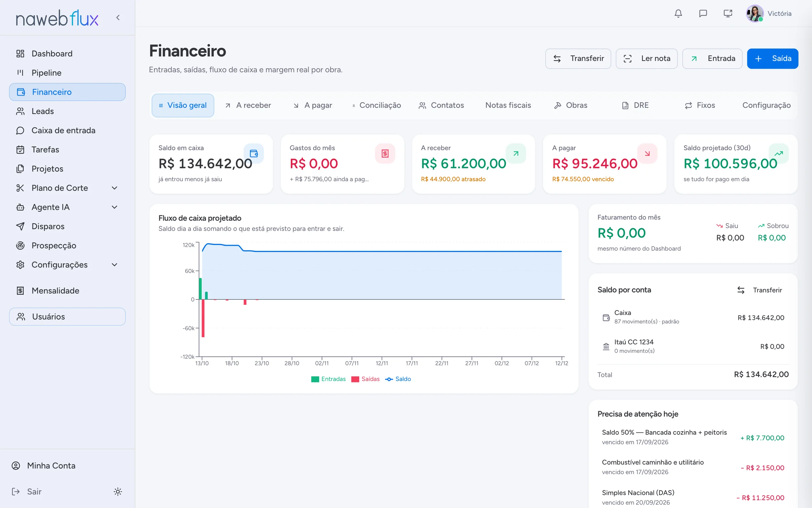The height and width of the screenshot is (508, 812).
Task: Open Caixa de entrada inbox
Action: click(x=67, y=130)
